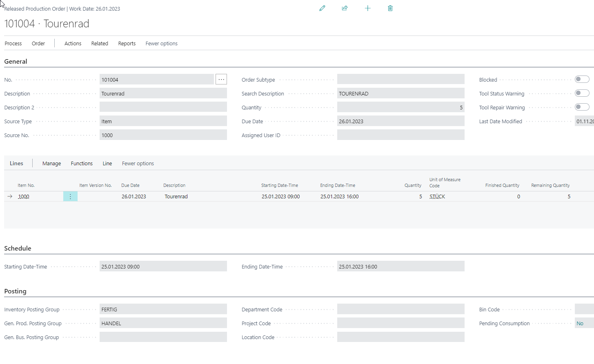Click line ending cell 25.01.2023 16:00
Image resolution: width=594 pixels, height=364 pixels.
point(340,196)
